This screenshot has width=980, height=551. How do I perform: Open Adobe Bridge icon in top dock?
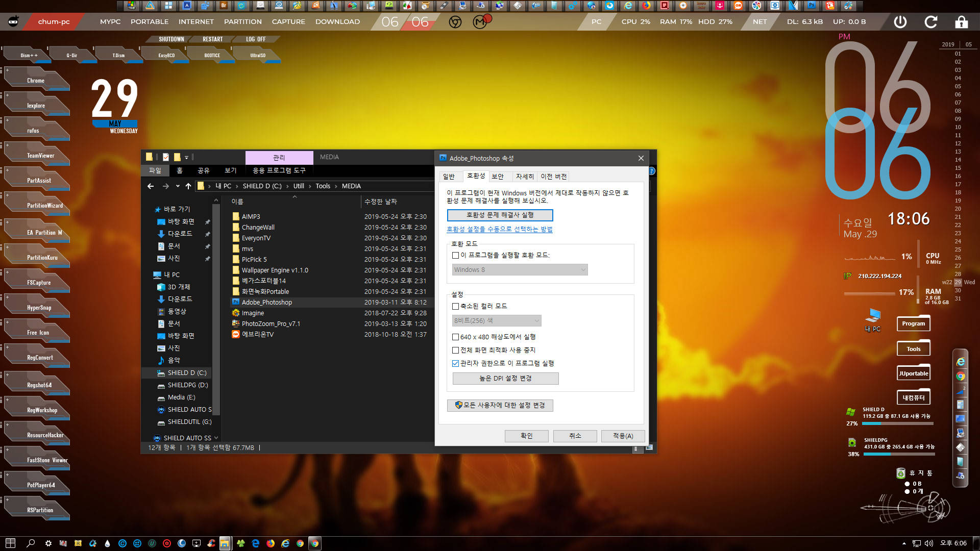click(x=224, y=6)
